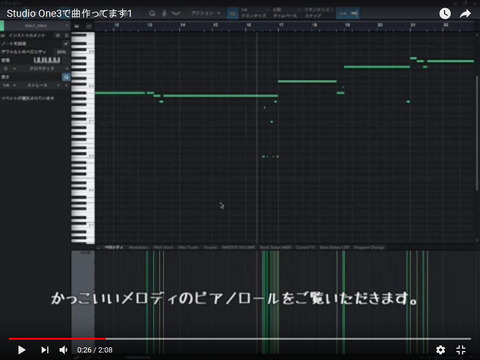Mute the video volume speaker icon

click(x=63, y=350)
